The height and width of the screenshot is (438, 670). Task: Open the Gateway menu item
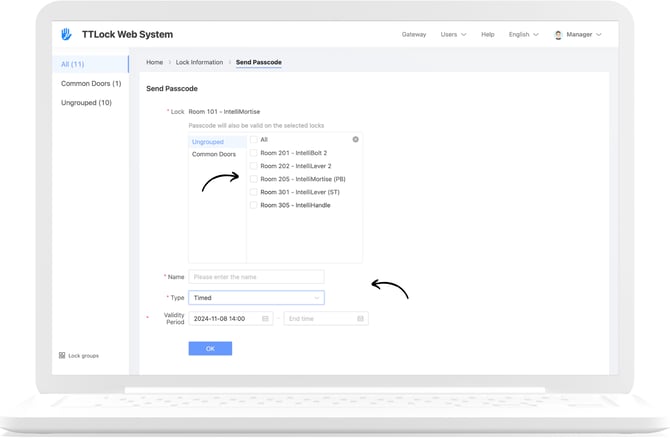(x=413, y=35)
